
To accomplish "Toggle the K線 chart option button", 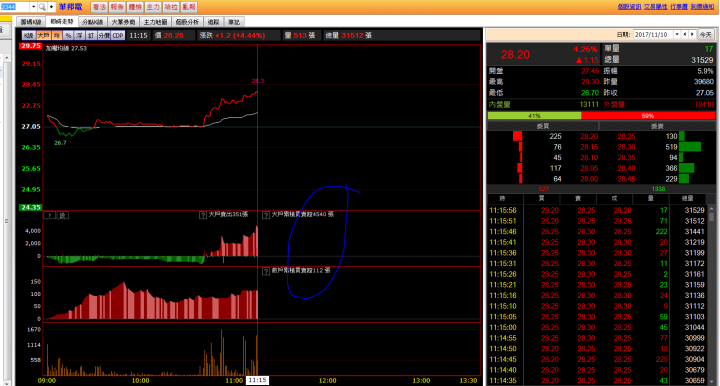I will tap(28, 35).
